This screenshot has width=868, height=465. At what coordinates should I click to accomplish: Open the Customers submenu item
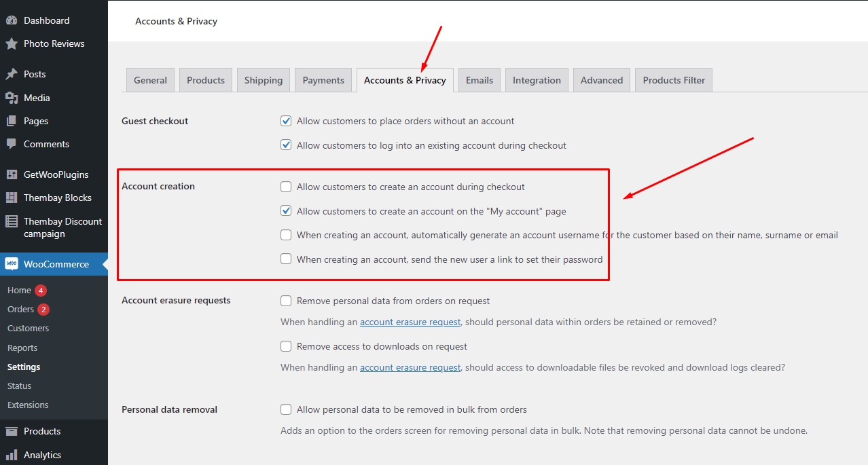click(x=28, y=328)
